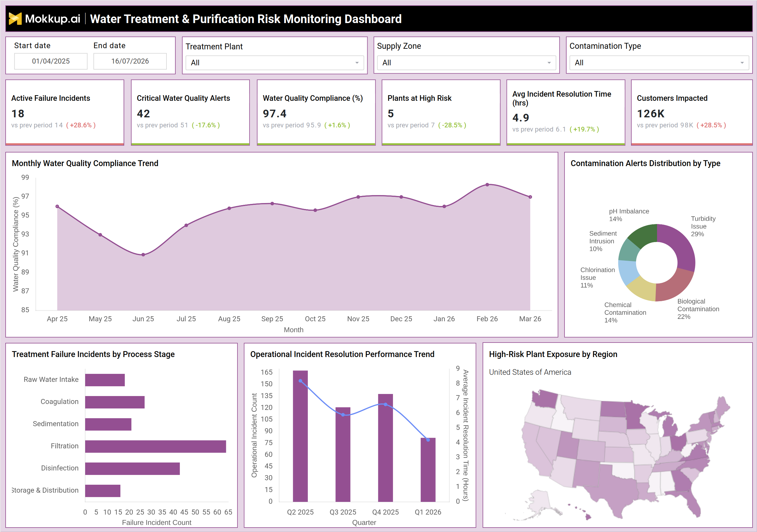The height and width of the screenshot is (532, 757).
Task: Click the '126K' customers value
Action: [x=650, y=114]
